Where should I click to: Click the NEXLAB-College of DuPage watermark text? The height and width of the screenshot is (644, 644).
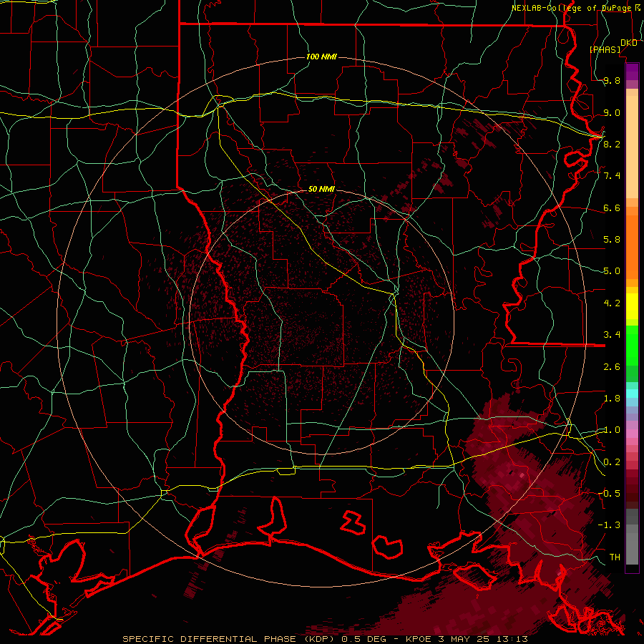[575, 8]
